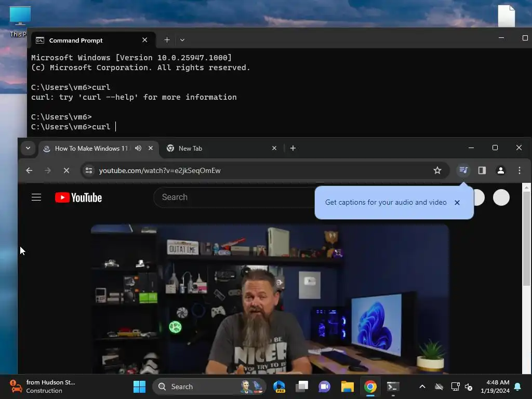Click Chrome icon in taskbar

tap(370, 387)
